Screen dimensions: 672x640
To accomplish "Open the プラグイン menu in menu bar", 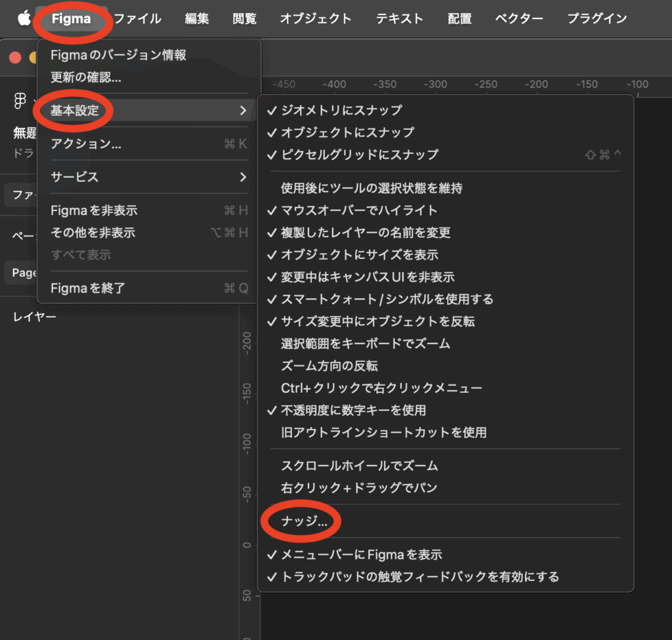I will pyautogui.click(x=597, y=18).
